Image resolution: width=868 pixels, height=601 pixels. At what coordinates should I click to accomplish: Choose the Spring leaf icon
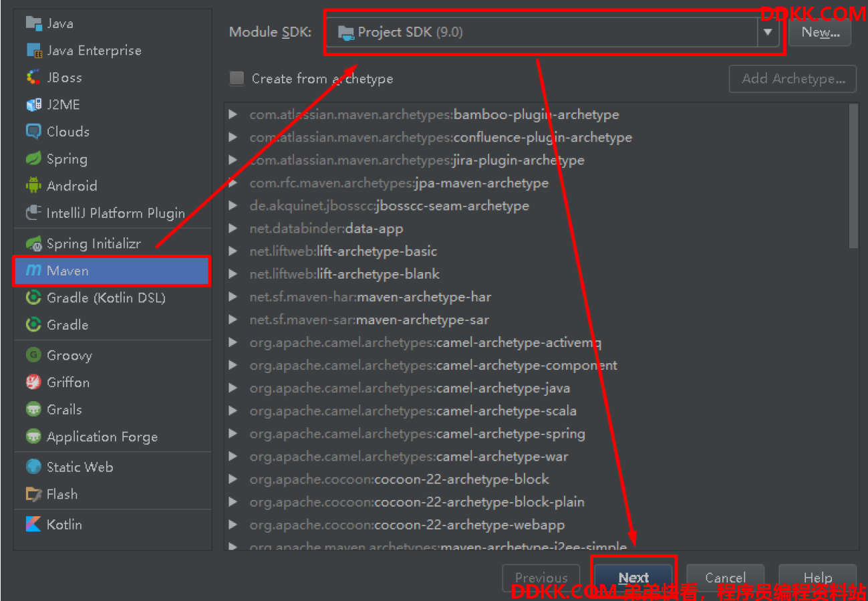33,159
